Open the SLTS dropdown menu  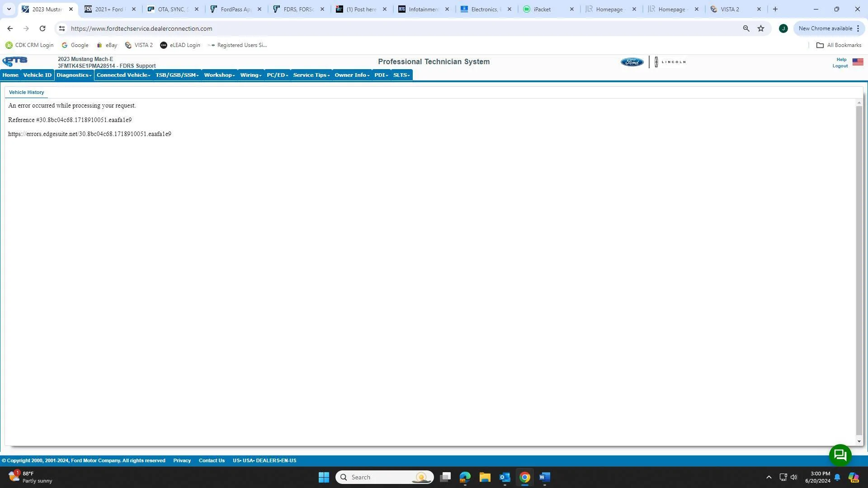(x=401, y=75)
